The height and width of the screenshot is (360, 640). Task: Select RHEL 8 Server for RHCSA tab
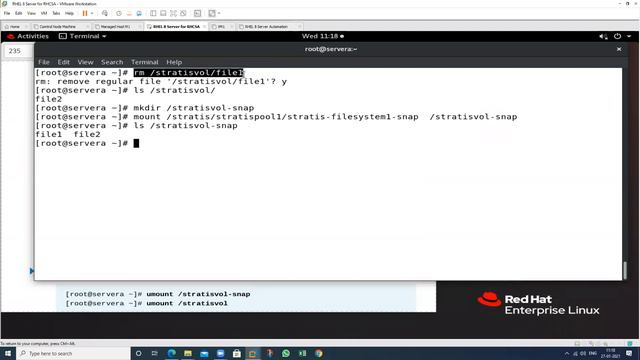click(x=176, y=27)
